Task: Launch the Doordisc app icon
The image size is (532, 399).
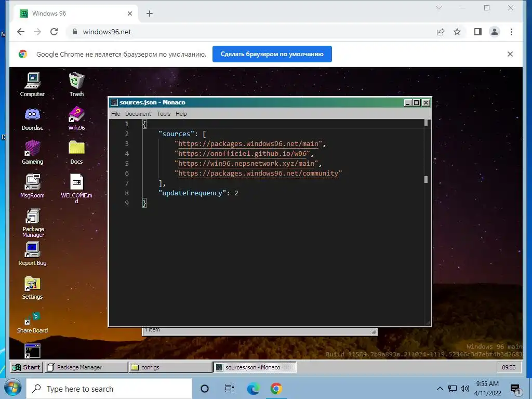Action: pos(32,119)
